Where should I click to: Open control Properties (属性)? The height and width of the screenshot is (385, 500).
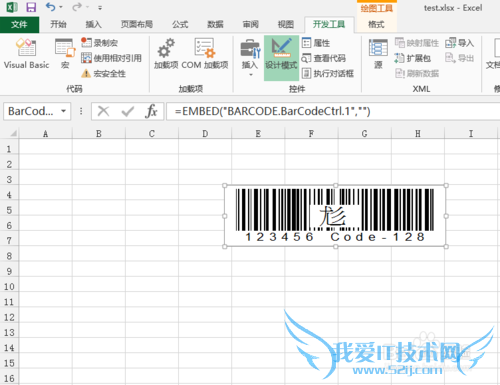316,43
